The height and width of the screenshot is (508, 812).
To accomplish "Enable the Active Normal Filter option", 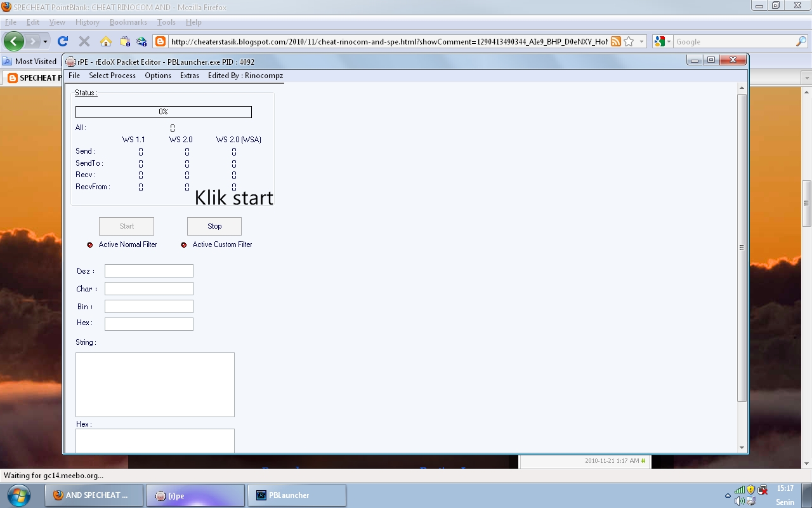I will [89, 244].
